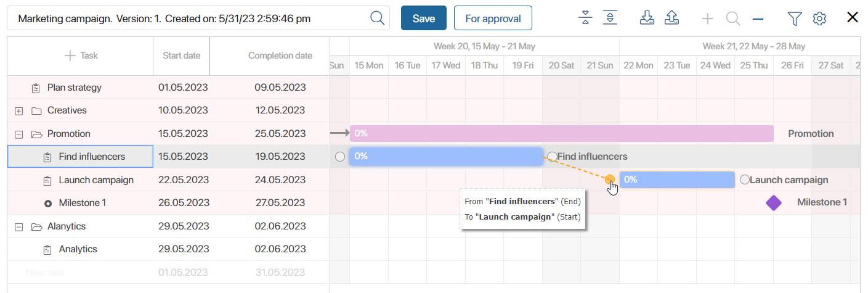868x293 pixels.
Task: Expand all rows icon in toolbar
Action: 610,18
